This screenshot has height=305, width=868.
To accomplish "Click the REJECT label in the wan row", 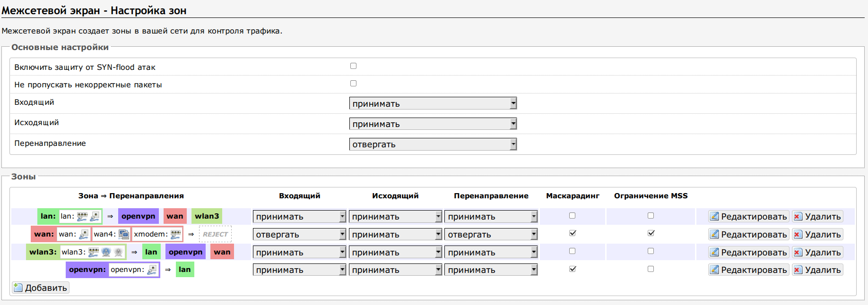I will [x=215, y=234].
